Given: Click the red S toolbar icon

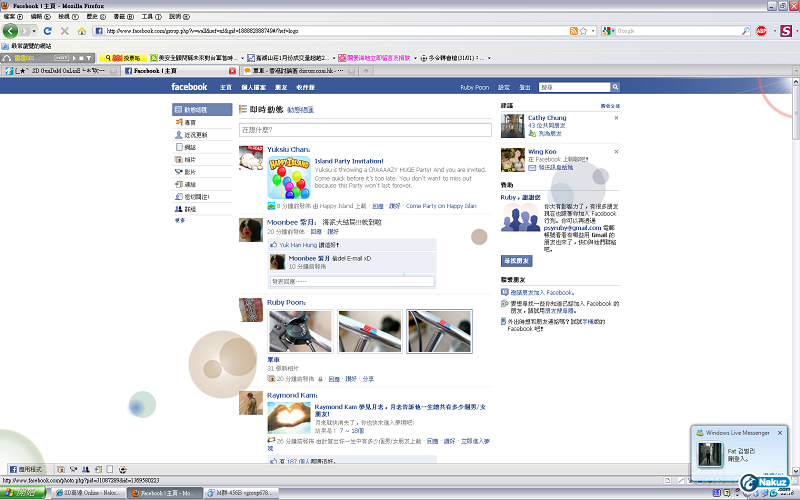Looking at the screenshot, I should pos(786,31).
